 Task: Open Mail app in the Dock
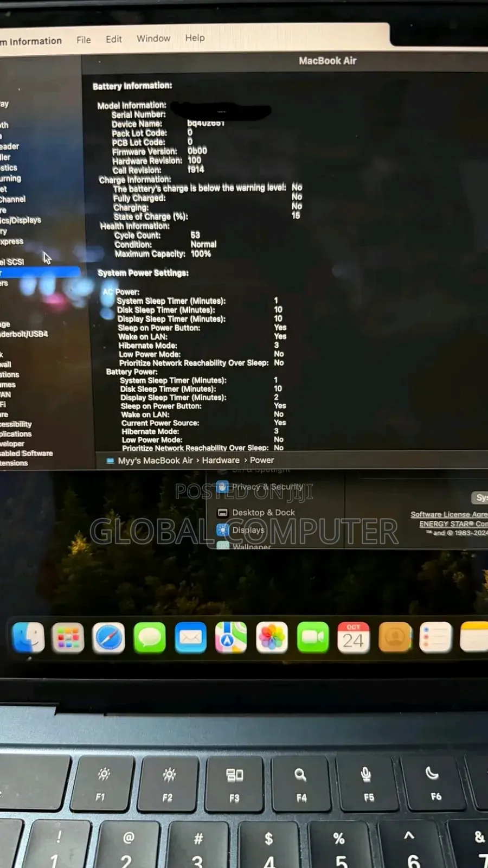[190, 637]
